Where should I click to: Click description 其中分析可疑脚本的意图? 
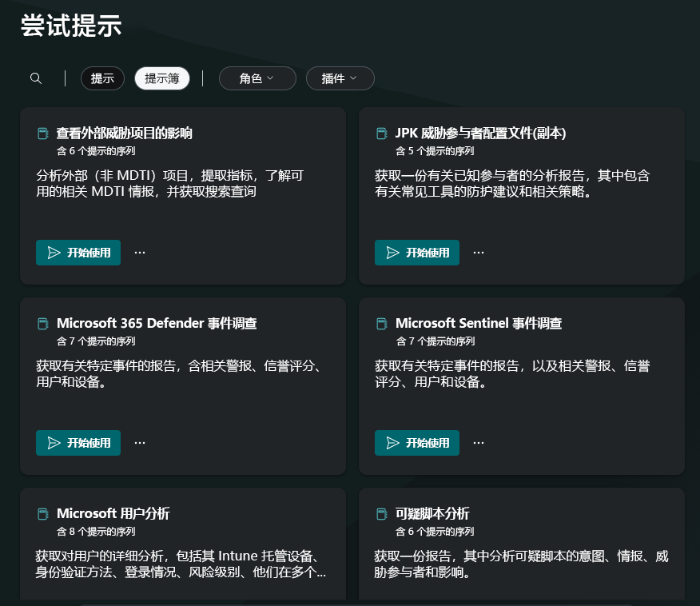pyautogui.click(x=521, y=564)
